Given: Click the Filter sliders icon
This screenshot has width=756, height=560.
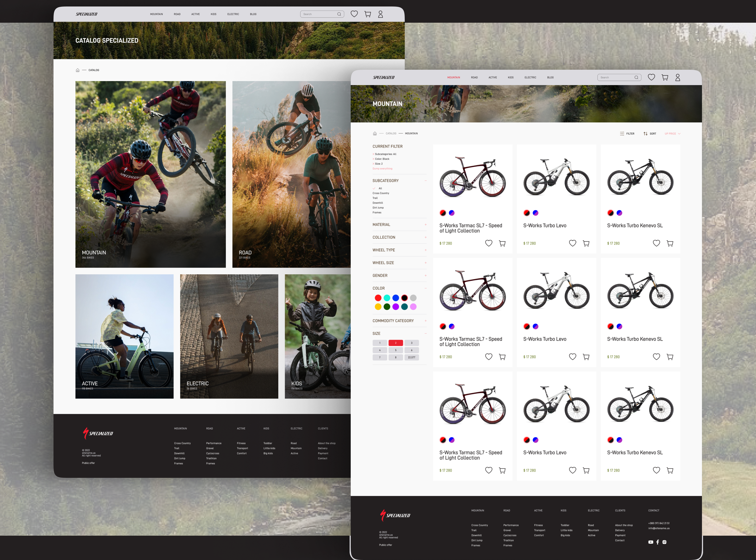Looking at the screenshot, I should click(622, 134).
